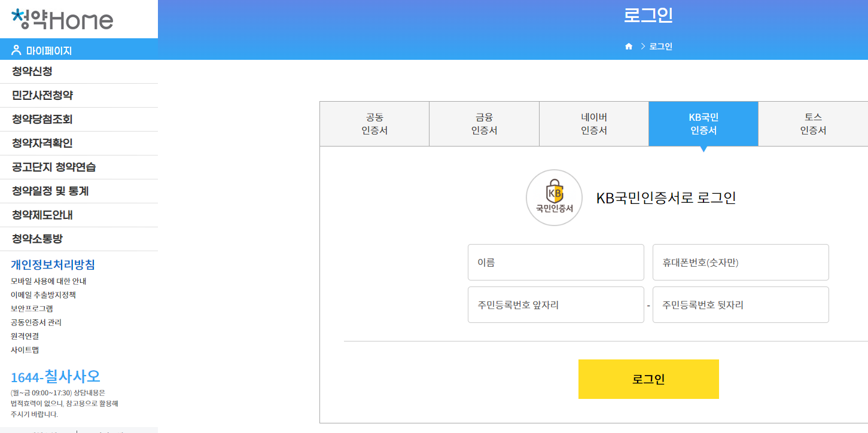Click the 휴대폰번호(숫자만) input field
Screen dimensions: 868x433
click(x=741, y=262)
